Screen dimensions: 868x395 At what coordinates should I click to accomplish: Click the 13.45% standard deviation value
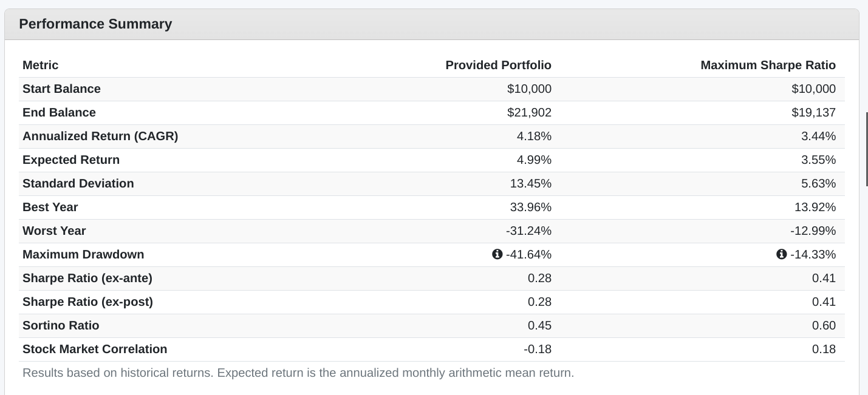coord(530,183)
